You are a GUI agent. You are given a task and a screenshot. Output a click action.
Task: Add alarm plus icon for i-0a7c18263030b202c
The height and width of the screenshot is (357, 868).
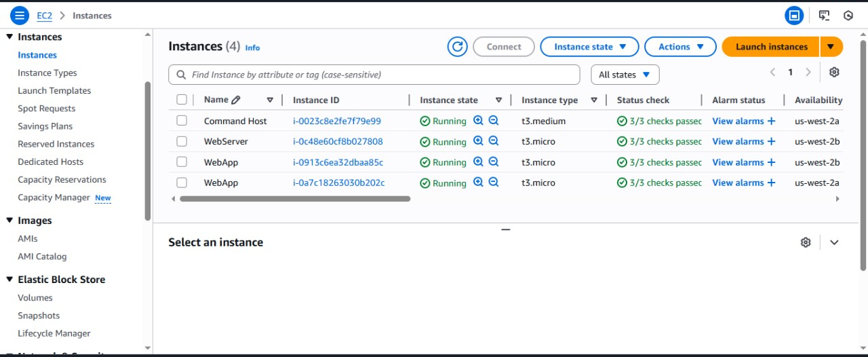[x=771, y=183]
